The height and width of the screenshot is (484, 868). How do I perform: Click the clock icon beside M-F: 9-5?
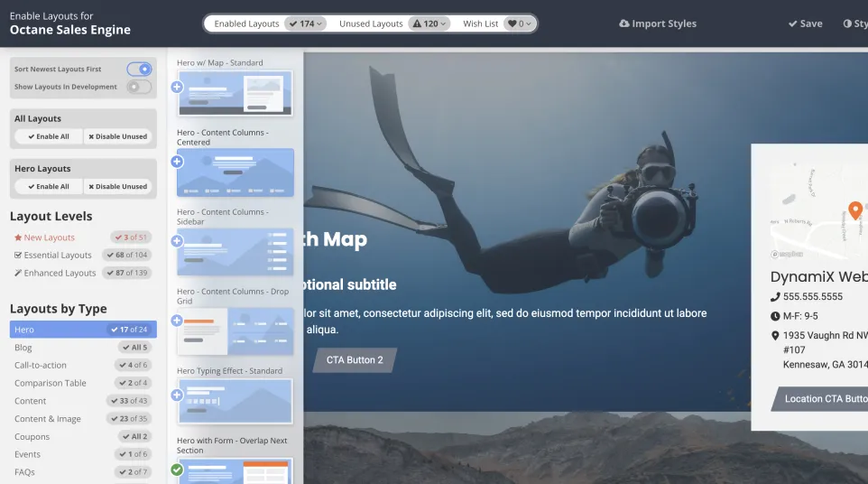pos(775,316)
